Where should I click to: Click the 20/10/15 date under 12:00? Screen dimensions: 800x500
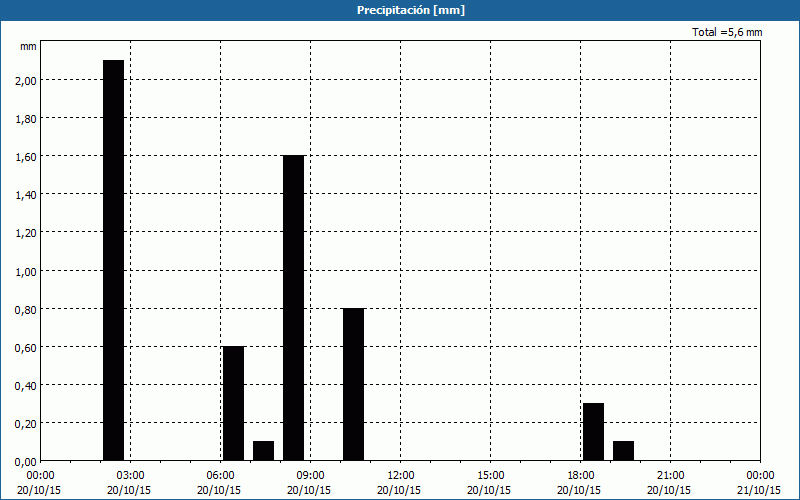tap(399, 490)
